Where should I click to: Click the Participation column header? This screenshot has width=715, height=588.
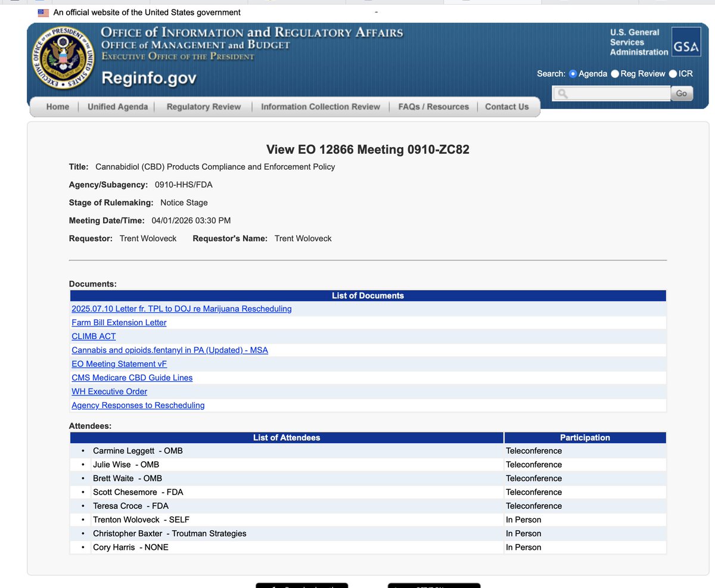pos(585,437)
